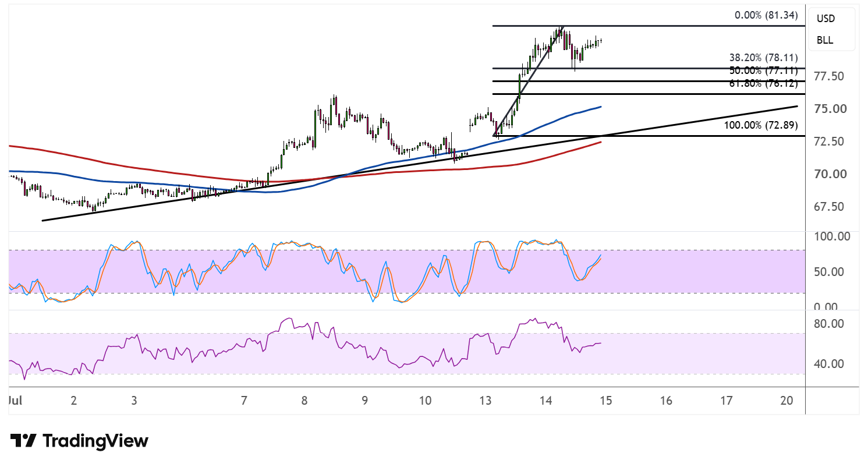The width and height of the screenshot is (868, 467).
Task: Select the USD currency label
Action: pyautogui.click(x=826, y=19)
